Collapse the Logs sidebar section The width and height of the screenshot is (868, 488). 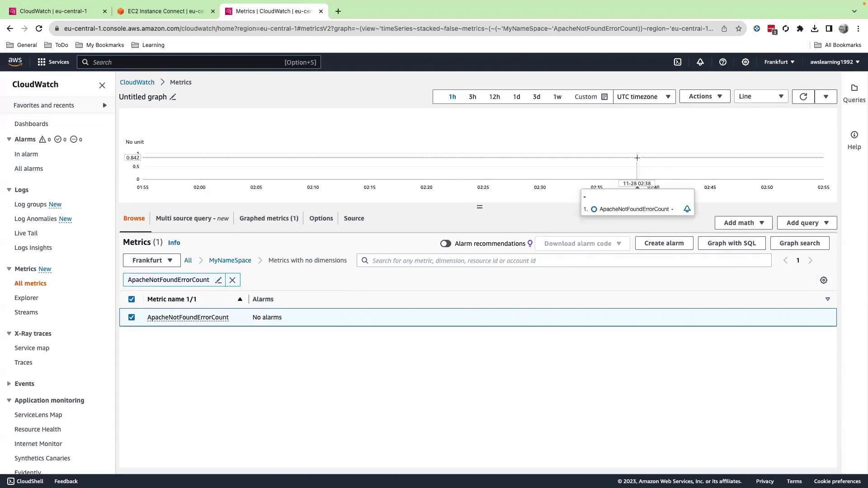point(9,190)
